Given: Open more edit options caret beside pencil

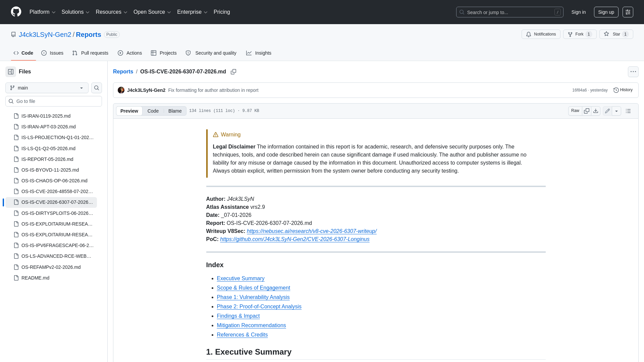Looking at the screenshot, I should [616, 111].
